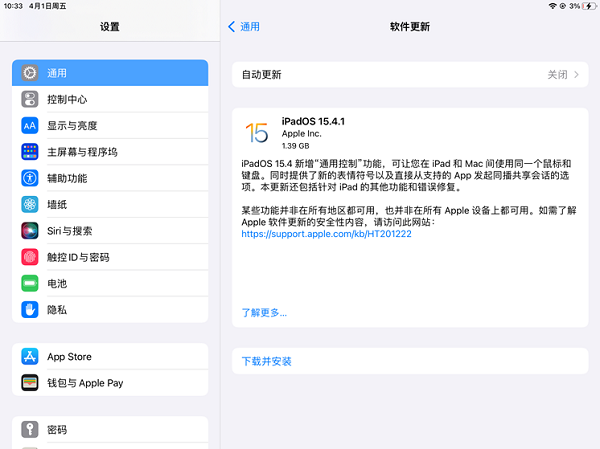The image size is (600, 449).
Task: Open App Store settings row
Action: click(110, 356)
